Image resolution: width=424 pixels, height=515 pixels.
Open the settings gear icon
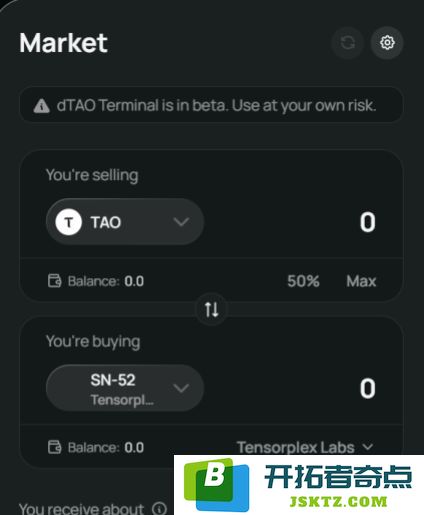point(387,43)
